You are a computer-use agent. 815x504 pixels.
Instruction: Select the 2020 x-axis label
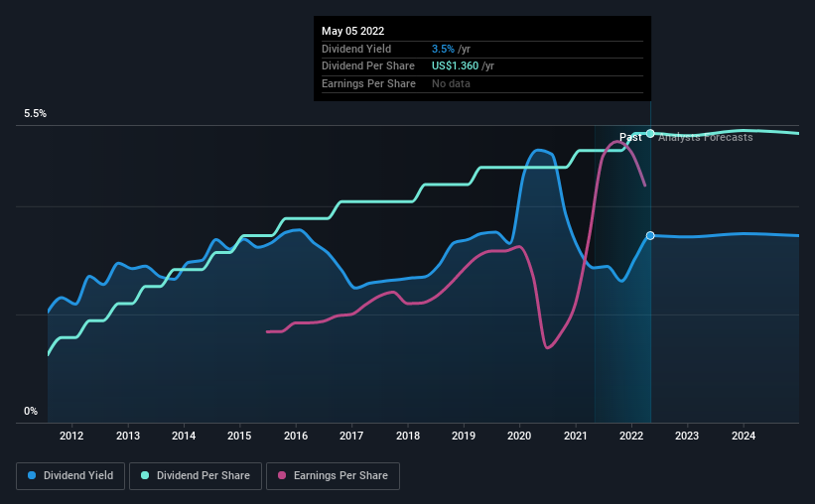[x=519, y=436]
